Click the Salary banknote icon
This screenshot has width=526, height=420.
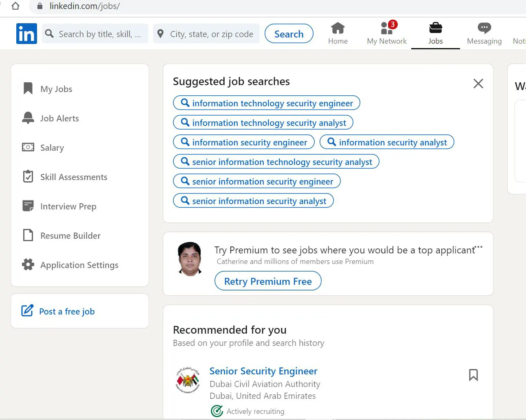[x=28, y=147]
